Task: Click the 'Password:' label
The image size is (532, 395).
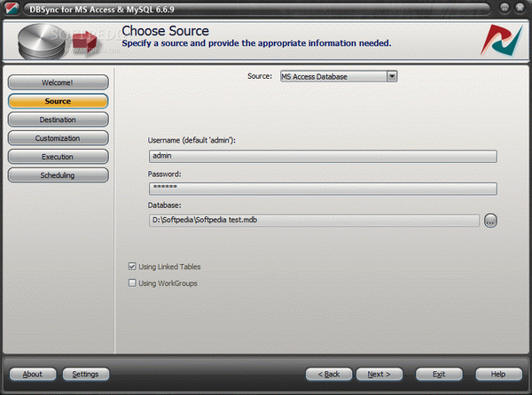Action: [x=165, y=174]
